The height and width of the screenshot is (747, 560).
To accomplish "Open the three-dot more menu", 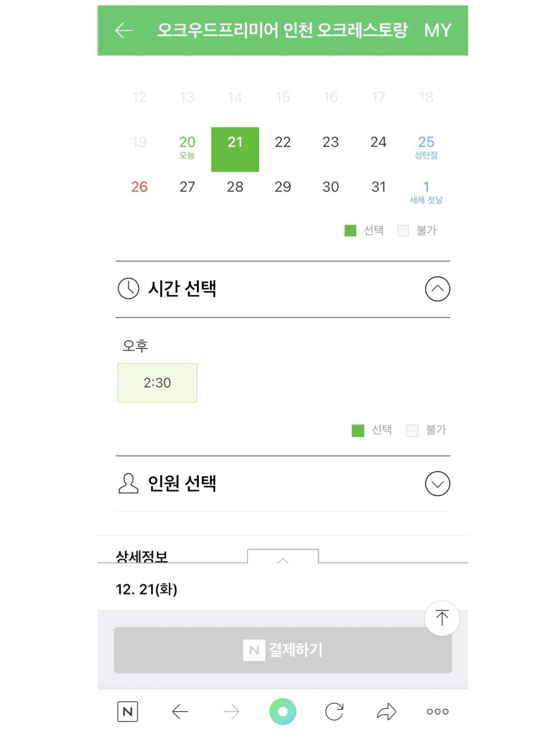I will (438, 711).
